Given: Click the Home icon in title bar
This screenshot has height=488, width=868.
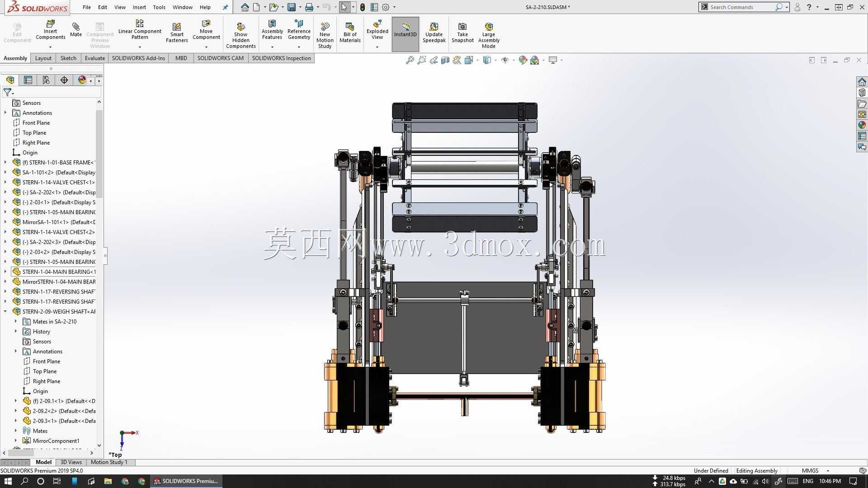Looking at the screenshot, I should point(245,7).
